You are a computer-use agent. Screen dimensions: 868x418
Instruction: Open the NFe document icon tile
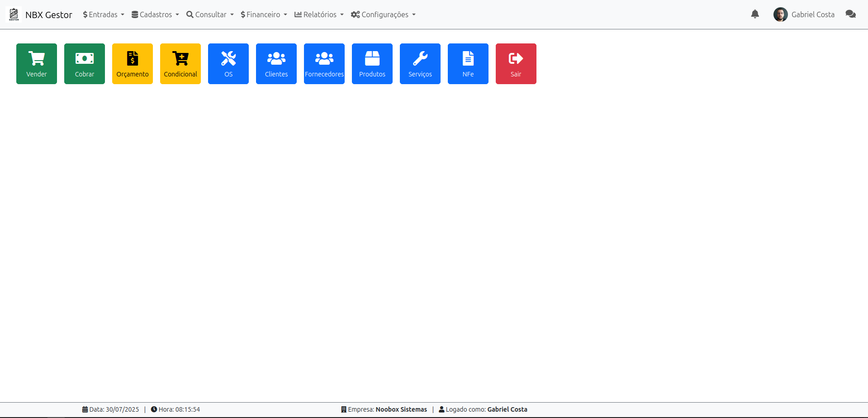click(468, 63)
